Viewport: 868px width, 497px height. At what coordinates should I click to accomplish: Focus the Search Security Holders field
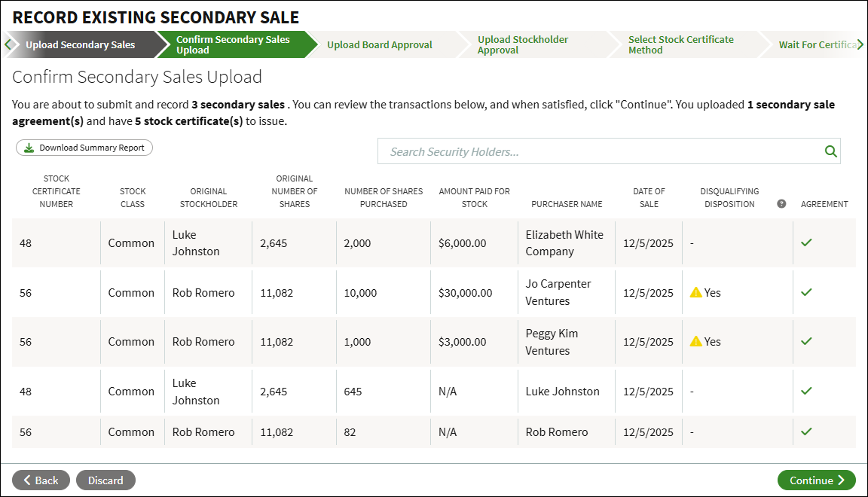click(x=601, y=151)
